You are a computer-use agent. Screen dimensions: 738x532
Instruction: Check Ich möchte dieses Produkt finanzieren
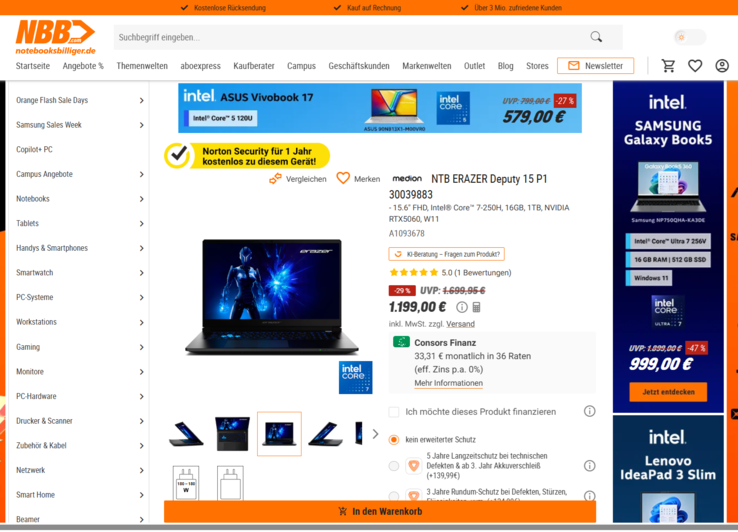pyautogui.click(x=394, y=411)
